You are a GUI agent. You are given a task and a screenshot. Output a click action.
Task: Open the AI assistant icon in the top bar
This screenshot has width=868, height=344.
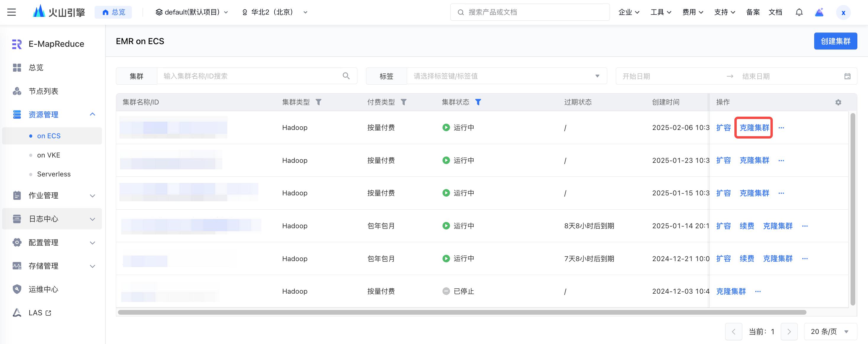click(x=819, y=12)
